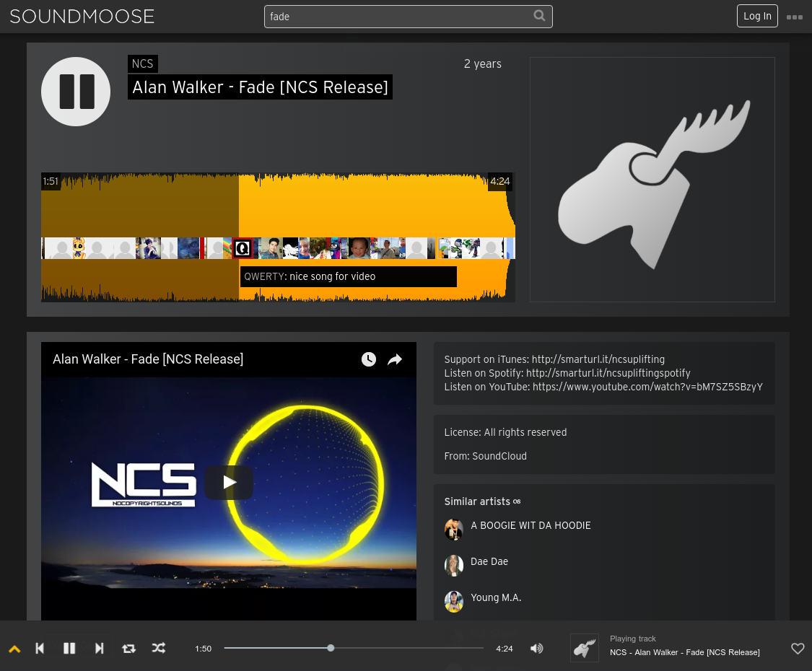Open similar artist Young M.A.
This screenshot has width=812, height=671.
click(496, 597)
